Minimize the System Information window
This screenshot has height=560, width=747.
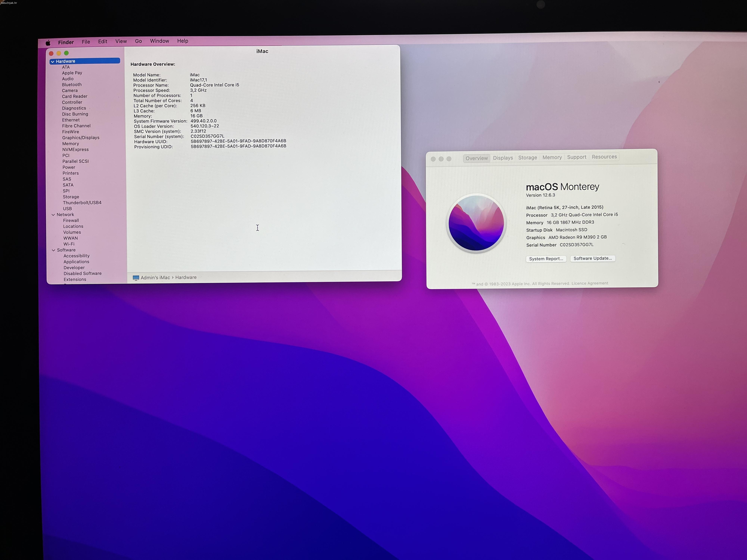click(x=59, y=53)
